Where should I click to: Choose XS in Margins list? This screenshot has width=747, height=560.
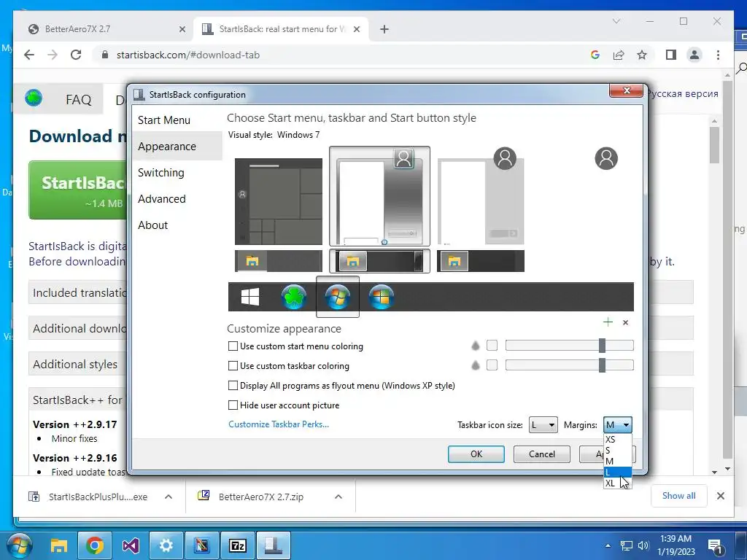pyautogui.click(x=618, y=439)
